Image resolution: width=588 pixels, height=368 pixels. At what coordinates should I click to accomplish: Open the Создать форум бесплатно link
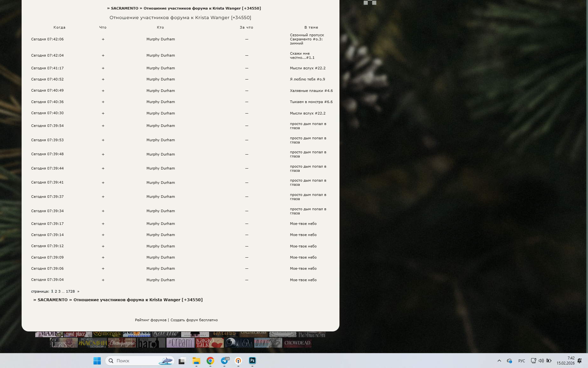[x=194, y=320]
